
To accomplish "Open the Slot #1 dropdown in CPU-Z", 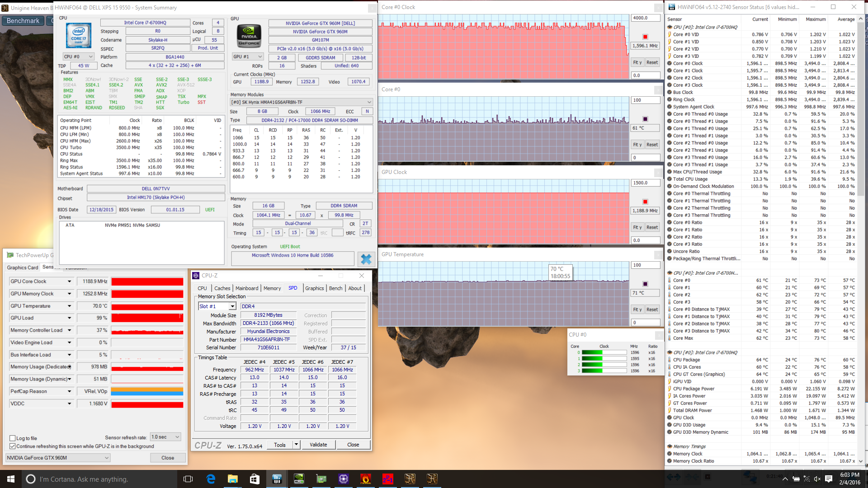I will coord(217,306).
